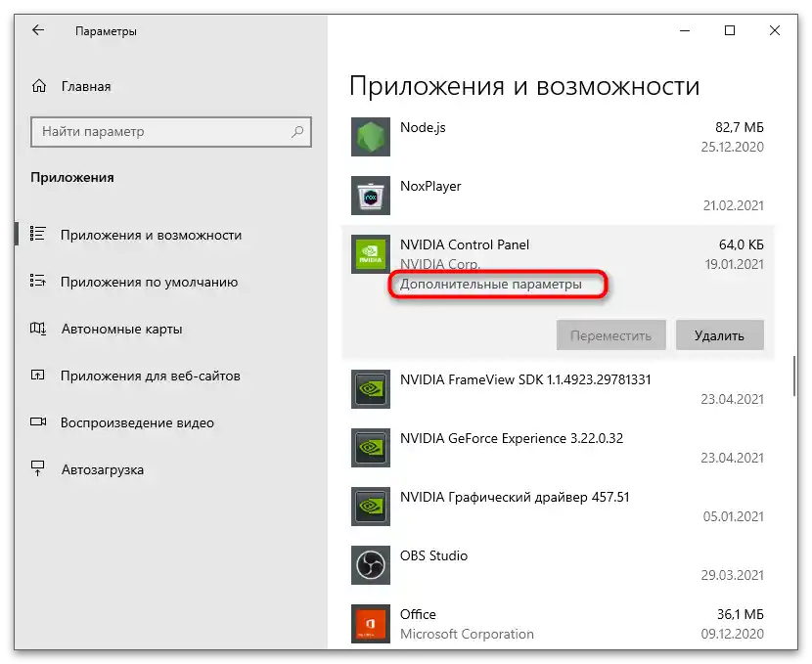This screenshot has height=664, width=812.
Task: Open Дополнительные параметры link
Action: 491,285
